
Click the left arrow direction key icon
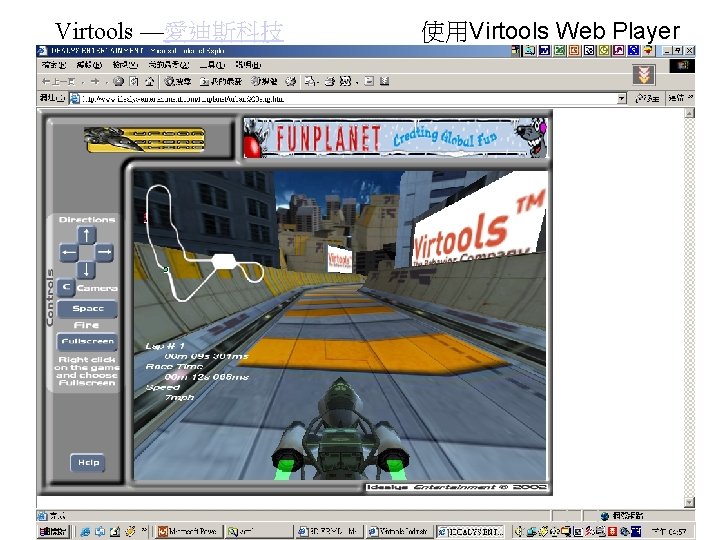pos(69,252)
